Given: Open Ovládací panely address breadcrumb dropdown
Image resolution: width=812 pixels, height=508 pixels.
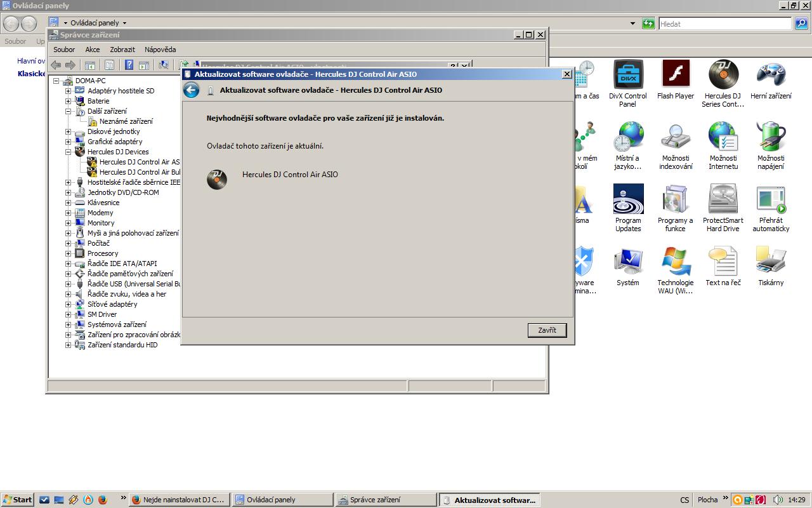Looking at the screenshot, I should (124, 23).
